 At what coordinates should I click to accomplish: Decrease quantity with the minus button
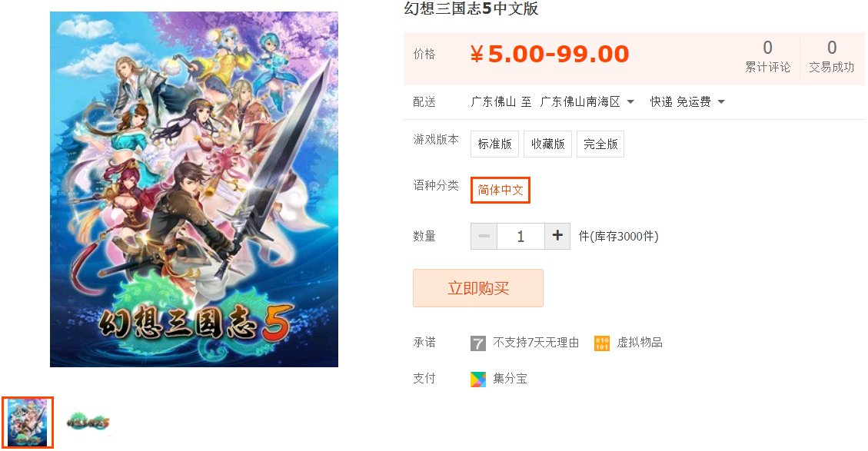click(x=484, y=237)
